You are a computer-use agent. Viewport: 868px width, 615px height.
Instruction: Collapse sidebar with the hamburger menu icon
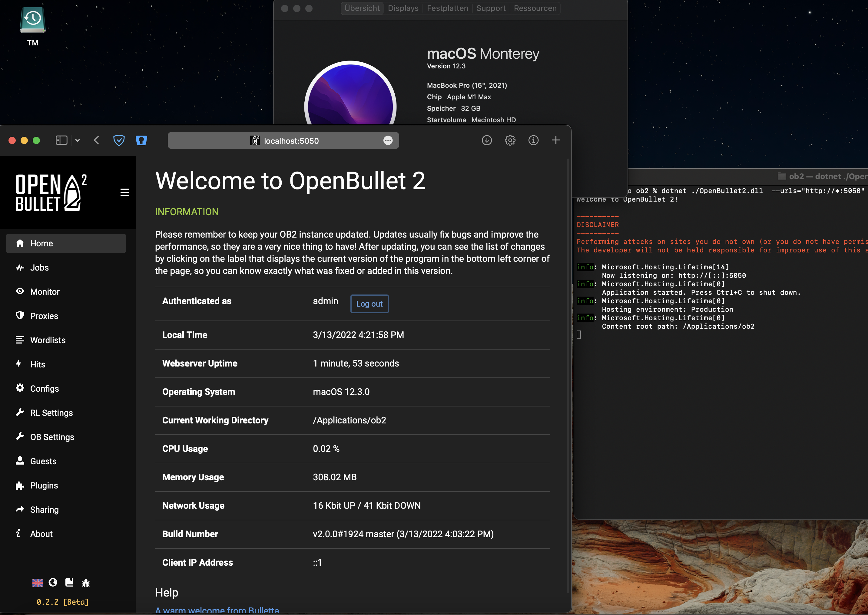tap(125, 192)
